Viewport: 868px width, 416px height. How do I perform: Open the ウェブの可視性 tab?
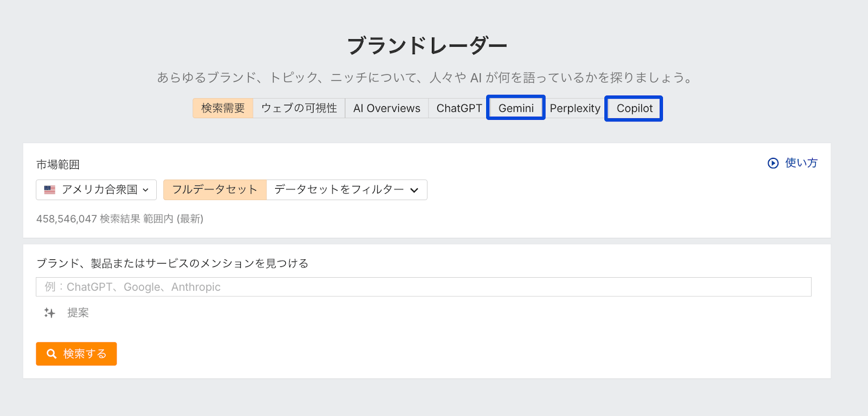click(299, 108)
